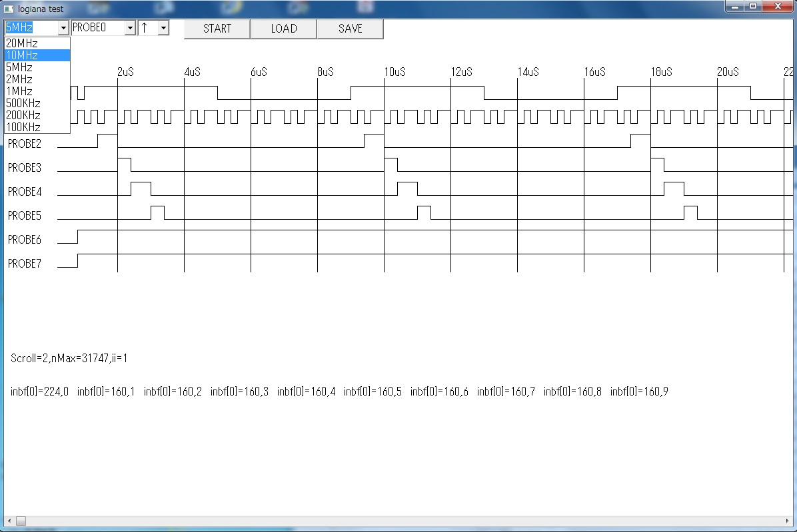797x532 pixels.
Task: Click the LOAD button
Action: click(284, 29)
